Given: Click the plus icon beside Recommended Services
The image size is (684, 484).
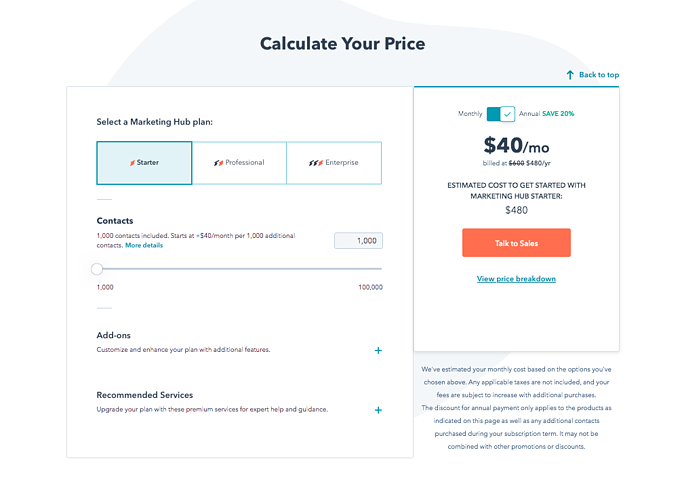Looking at the screenshot, I should pos(378,410).
